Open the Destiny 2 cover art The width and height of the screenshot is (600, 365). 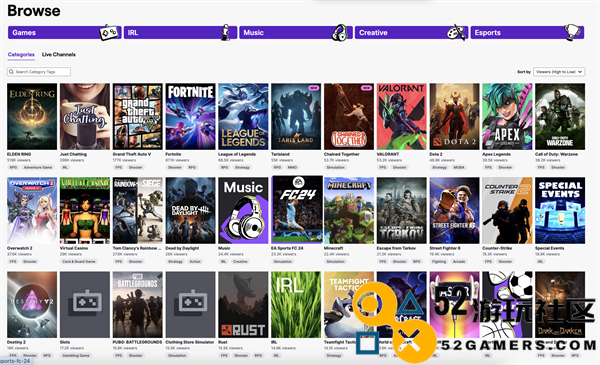[32, 305]
